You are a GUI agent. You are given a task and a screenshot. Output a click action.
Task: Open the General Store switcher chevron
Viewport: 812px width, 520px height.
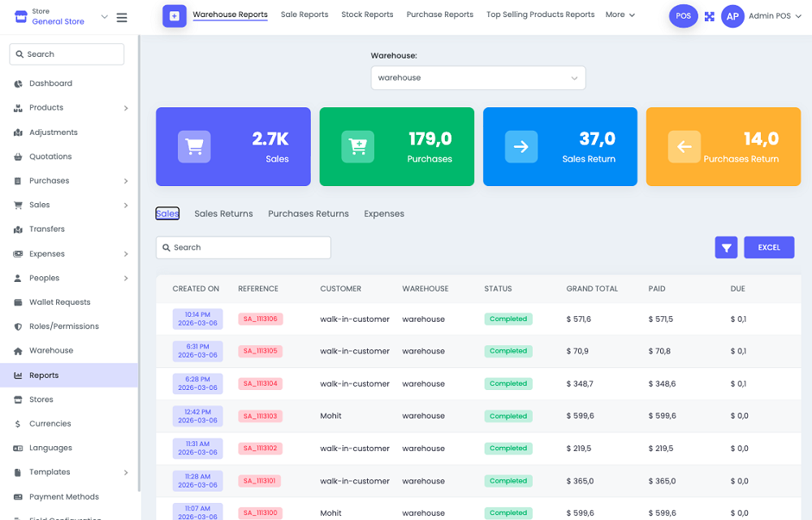click(x=103, y=15)
